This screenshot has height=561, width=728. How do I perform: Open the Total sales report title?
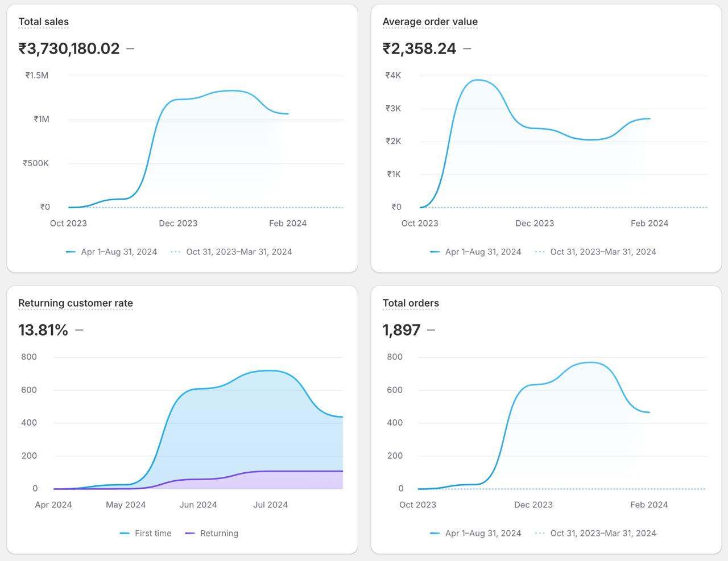coord(44,22)
